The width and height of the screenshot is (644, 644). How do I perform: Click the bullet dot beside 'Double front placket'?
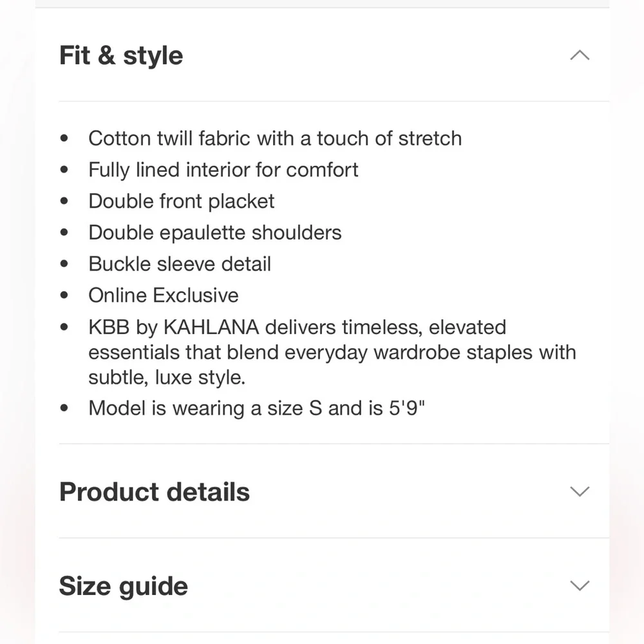[64, 201]
